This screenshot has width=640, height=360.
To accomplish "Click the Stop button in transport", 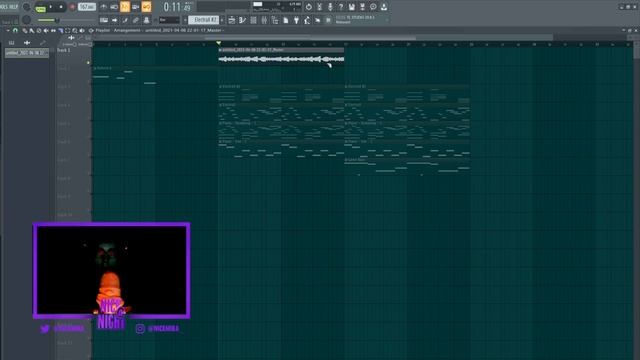I will (61, 7).
